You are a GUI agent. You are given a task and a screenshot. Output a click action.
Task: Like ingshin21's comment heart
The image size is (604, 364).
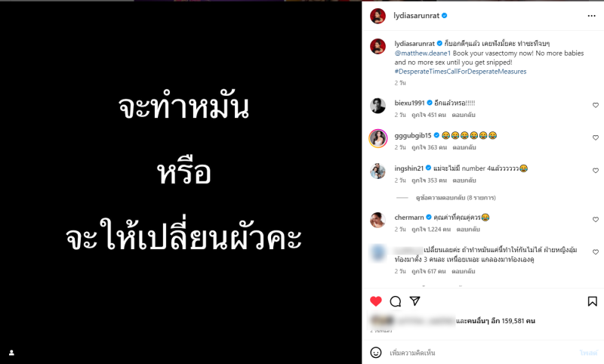596,170
